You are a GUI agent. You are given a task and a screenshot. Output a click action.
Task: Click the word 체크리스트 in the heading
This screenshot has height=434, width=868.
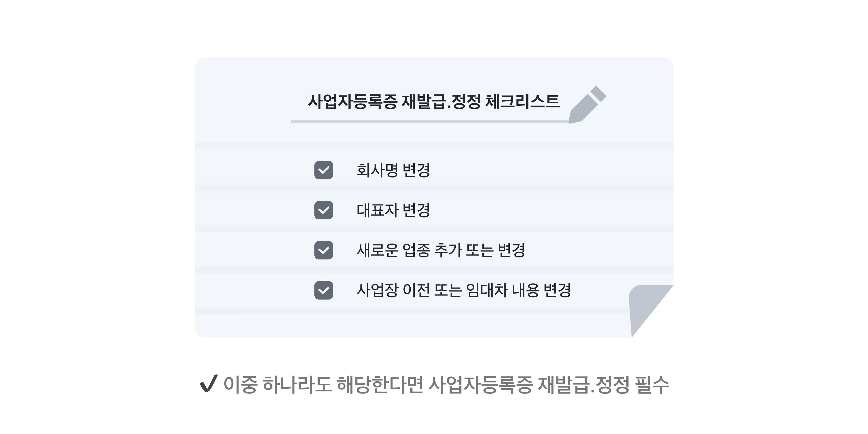522,101
